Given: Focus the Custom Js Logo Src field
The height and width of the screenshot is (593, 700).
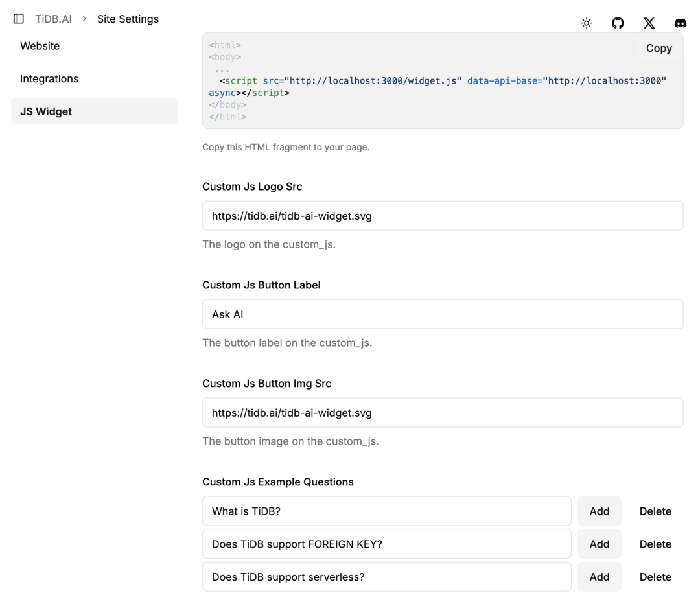Looking at the screenshot, I should coord(443,216).
